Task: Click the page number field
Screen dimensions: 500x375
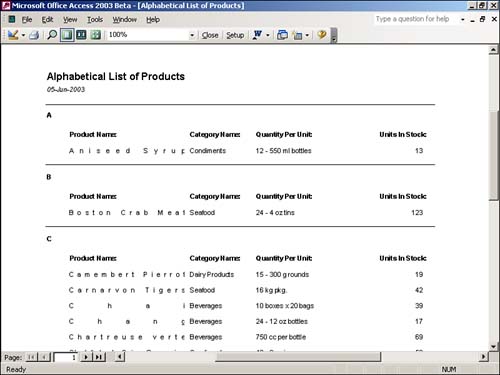Action: pos(66,357)
